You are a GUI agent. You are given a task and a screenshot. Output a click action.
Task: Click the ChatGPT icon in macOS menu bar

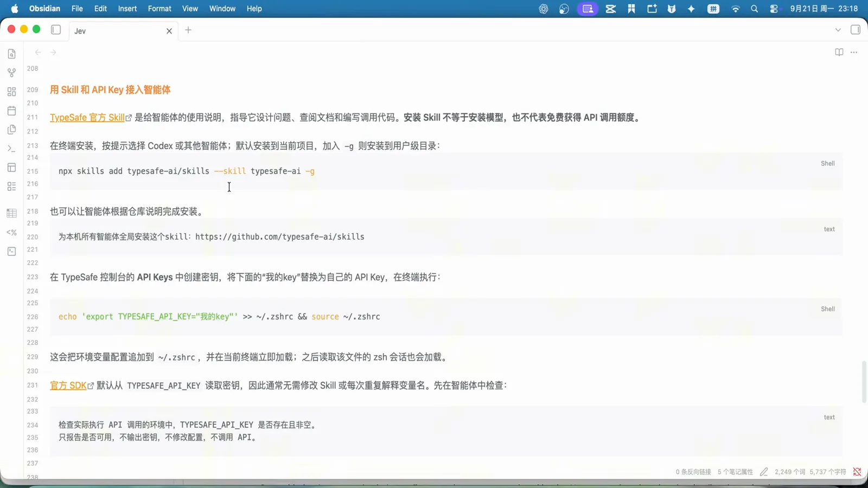[544, 9]
